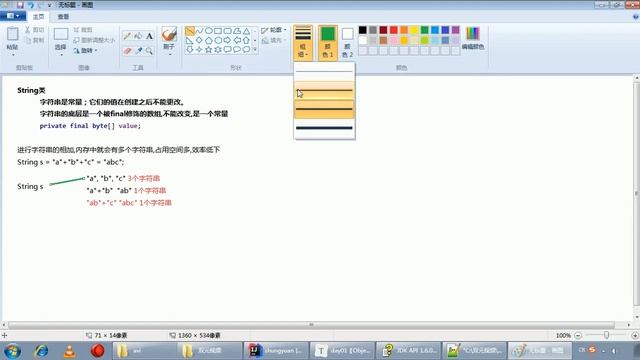Select the Curve shape
The width and height of the screenshot is (640, 360).
[x=199, y=31]
